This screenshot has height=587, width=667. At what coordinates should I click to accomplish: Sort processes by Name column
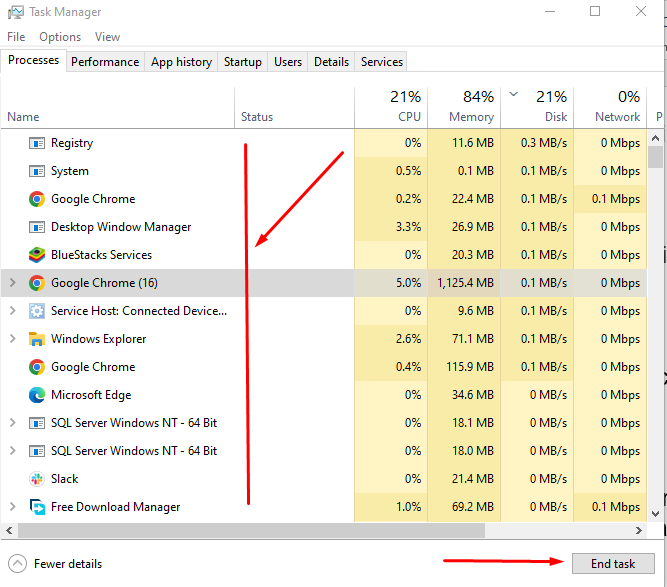[117, 108]
